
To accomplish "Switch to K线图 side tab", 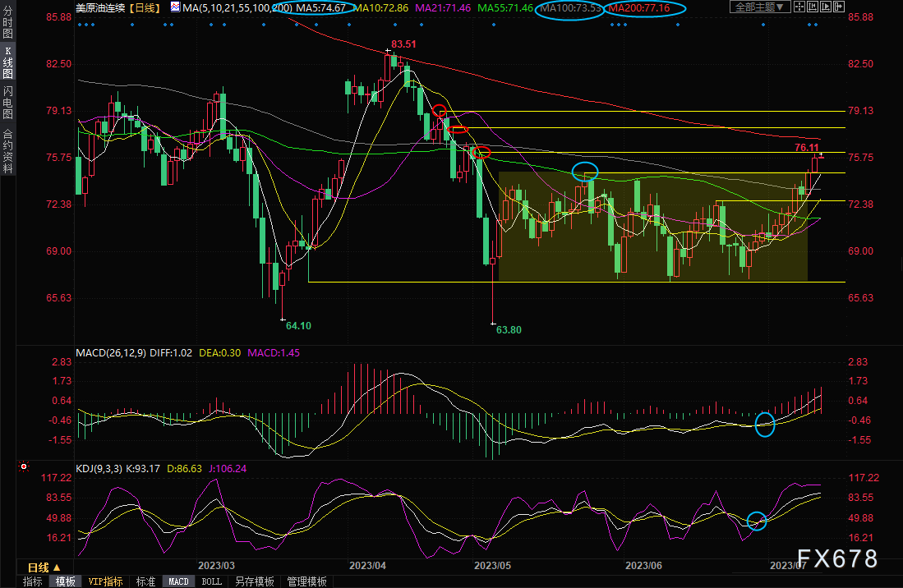I will (x=7, y=62).
